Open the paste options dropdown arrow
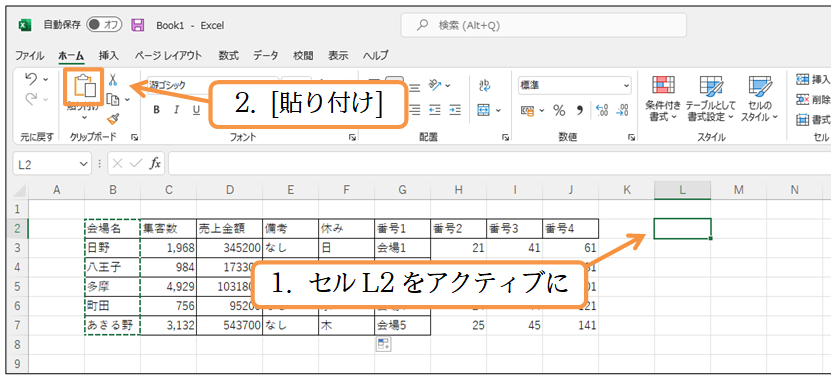This screenshot has height=378, width=831. click(84, 118)
